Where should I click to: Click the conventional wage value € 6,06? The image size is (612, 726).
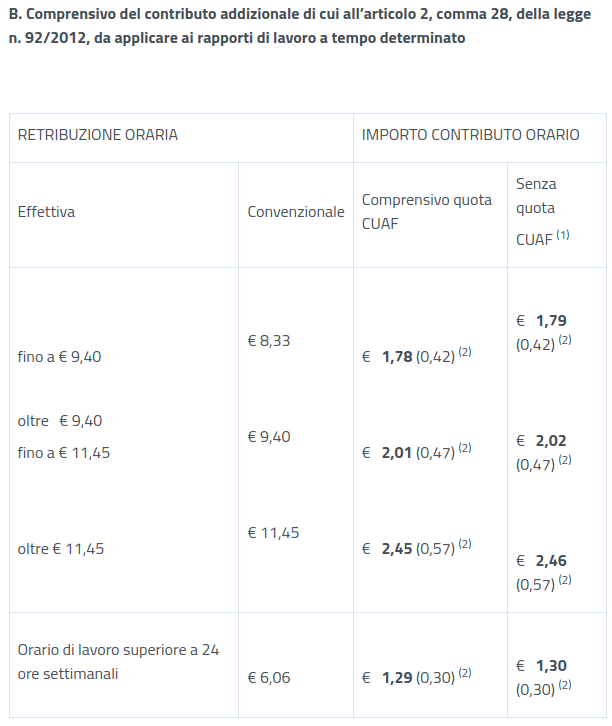(x=269, y=678)
